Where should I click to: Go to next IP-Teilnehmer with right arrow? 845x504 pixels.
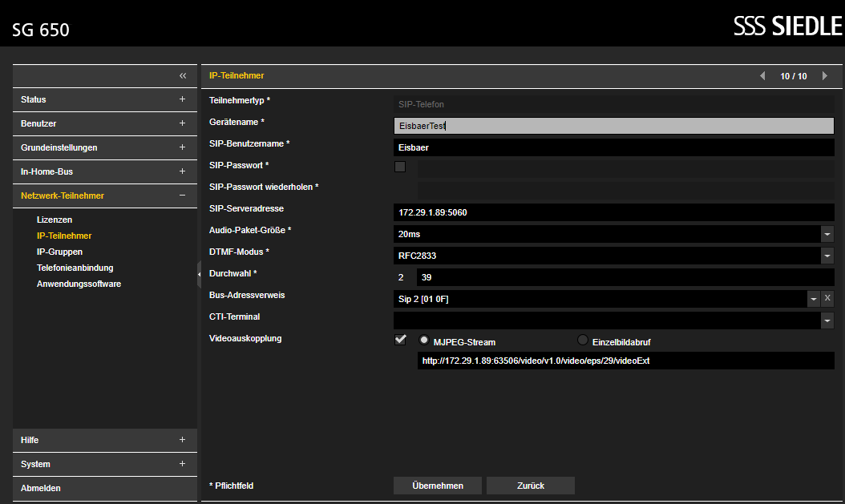[824, 76]
